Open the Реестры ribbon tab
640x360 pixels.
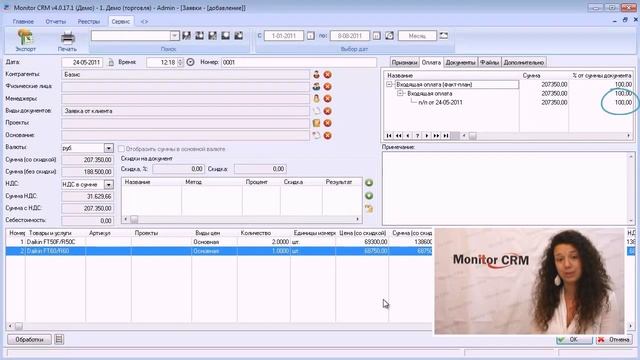(x=89, y=22)
